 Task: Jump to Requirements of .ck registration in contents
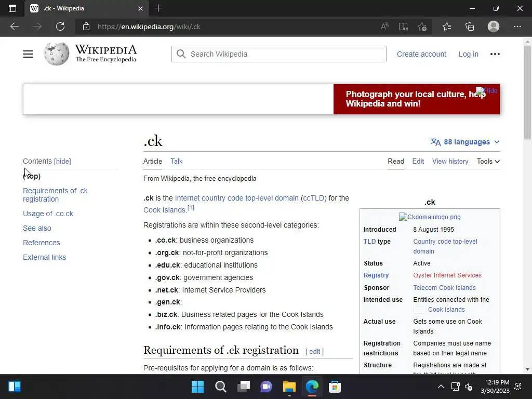point(55,195)
